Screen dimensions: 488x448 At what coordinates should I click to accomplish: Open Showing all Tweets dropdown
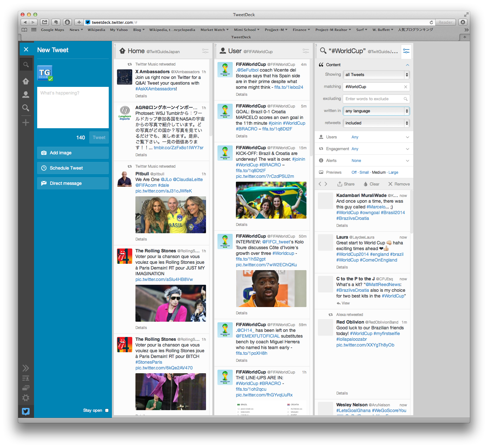[376, 75]
